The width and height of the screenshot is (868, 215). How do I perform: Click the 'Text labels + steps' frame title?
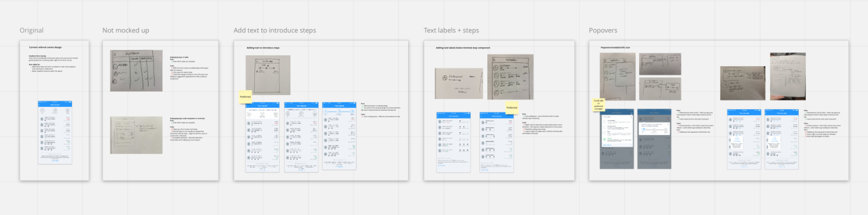[x=451, y=31]
